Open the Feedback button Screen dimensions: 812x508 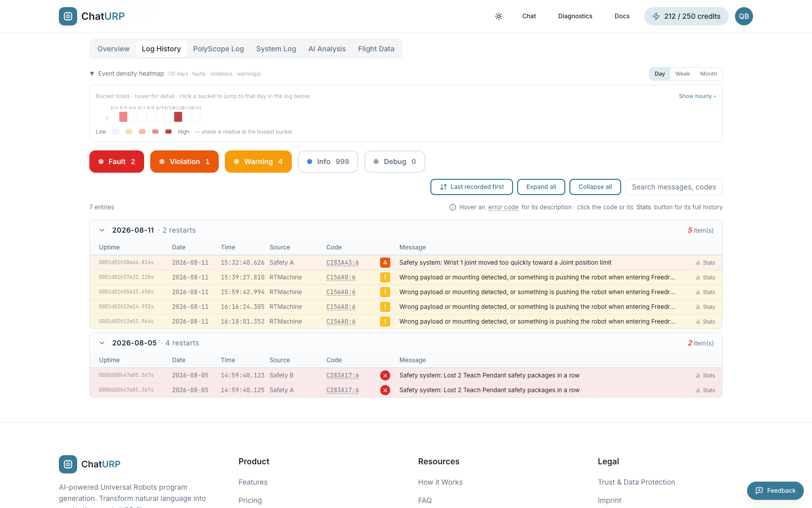[775, 491]
